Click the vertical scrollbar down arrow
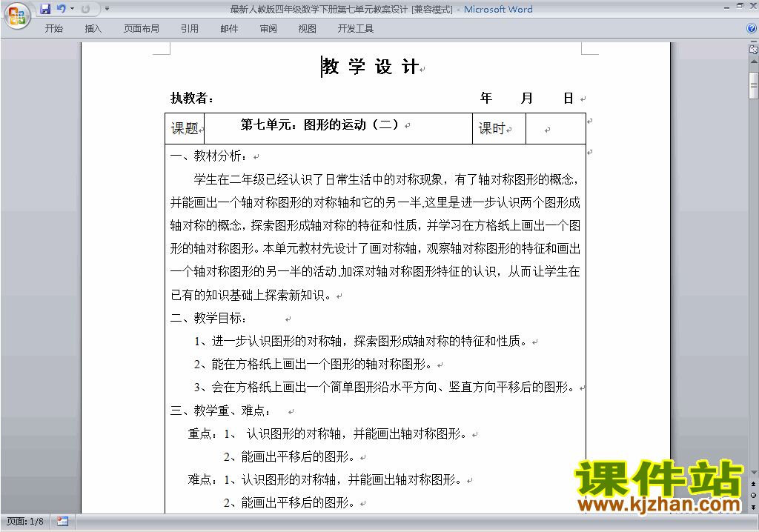Image resolution: width=759 pixels, height=532 pixels. [753, 473]
